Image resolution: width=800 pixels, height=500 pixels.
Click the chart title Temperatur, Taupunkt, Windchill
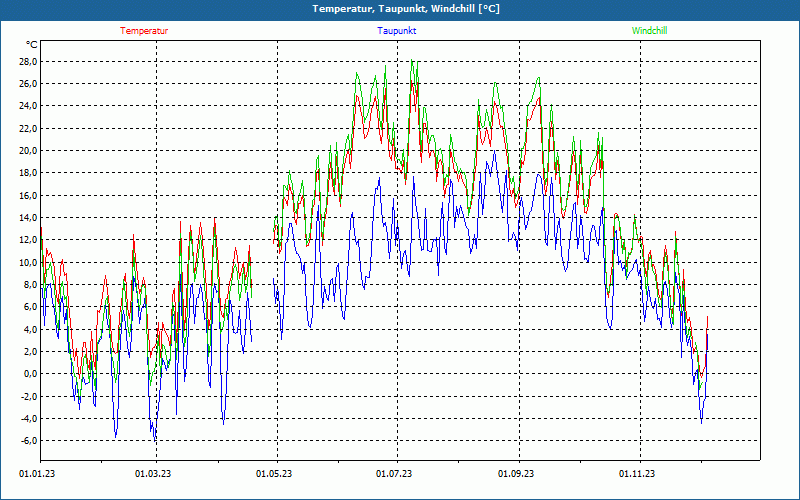point(406,9)
